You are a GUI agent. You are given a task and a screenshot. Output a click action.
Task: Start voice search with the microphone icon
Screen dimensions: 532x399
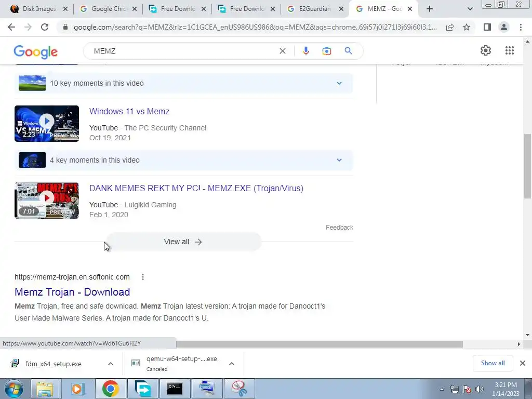coord(305,51)
